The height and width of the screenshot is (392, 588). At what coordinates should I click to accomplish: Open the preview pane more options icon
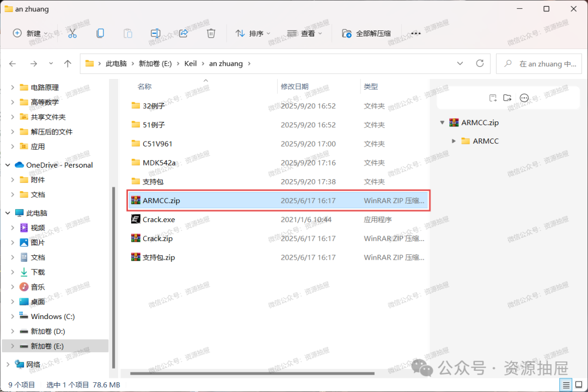pyautogui.click(x=524, y=98)
